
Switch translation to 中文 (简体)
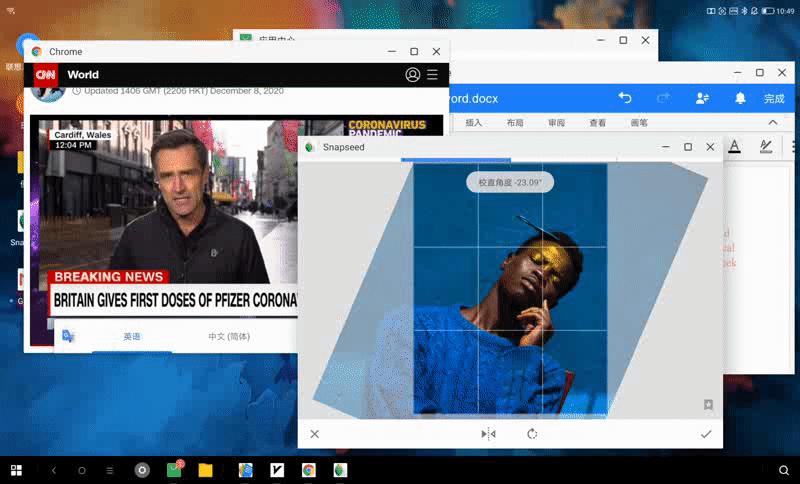pyautogui.click(x=229, y=337)
